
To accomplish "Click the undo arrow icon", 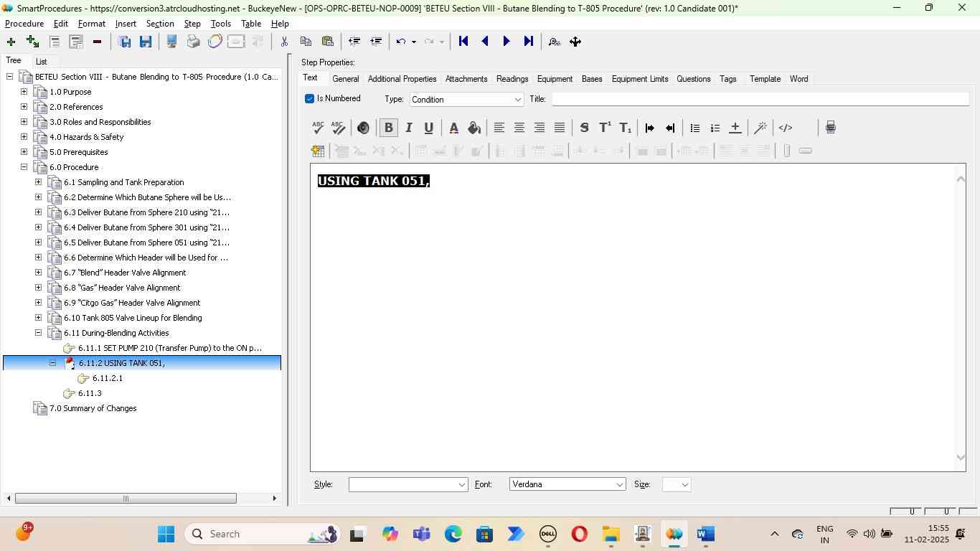I will coord(401,42).
